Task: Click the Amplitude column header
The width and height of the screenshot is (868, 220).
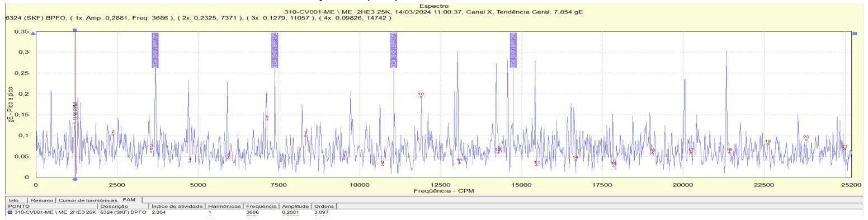Action: (296, 207)
